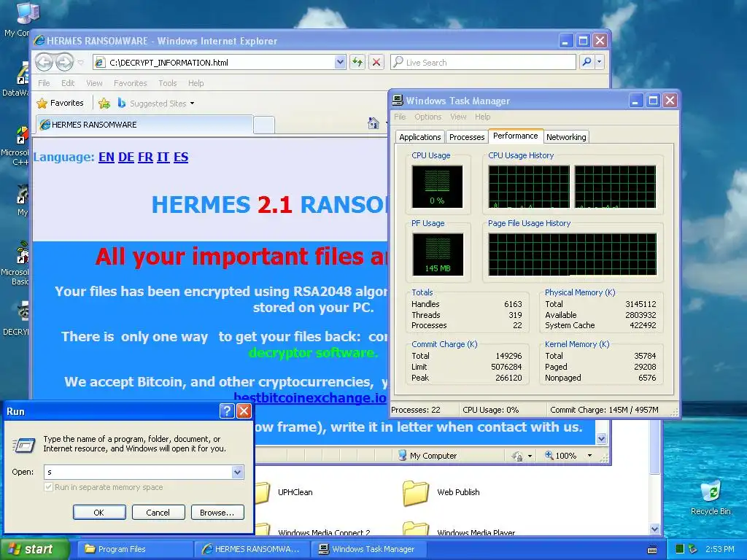Click the Home icon in IE toolbar
This screenshot has height=560, width=747.
pos(373,123)
